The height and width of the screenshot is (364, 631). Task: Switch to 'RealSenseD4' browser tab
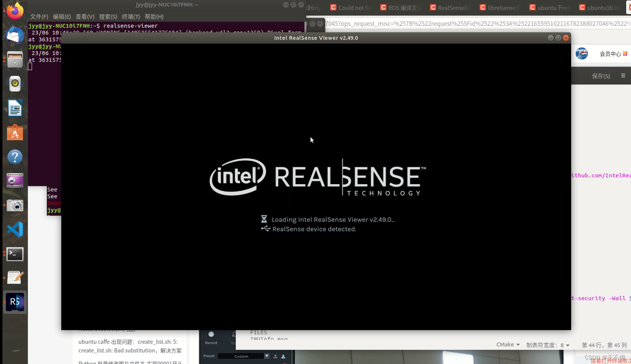point(450,8)
